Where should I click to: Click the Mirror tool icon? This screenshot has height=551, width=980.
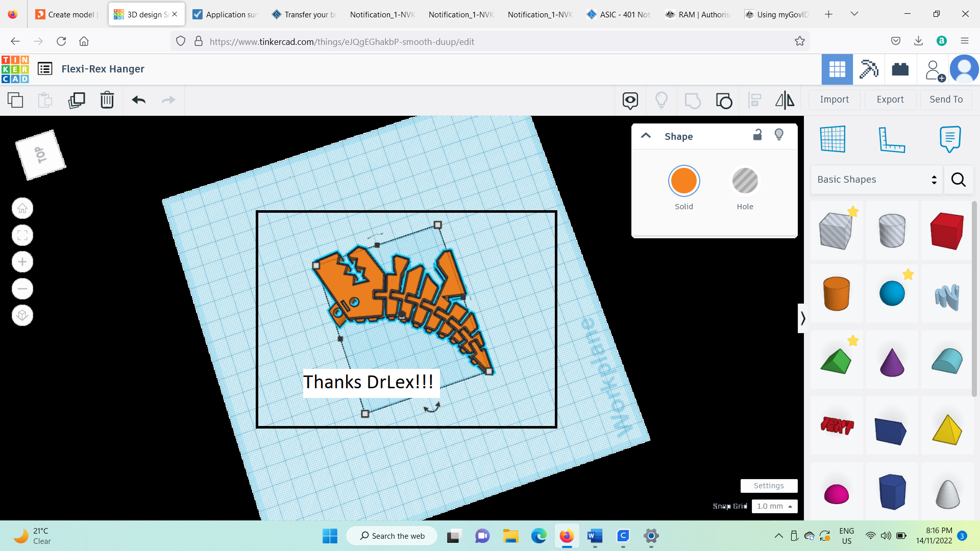click(785, 100)
